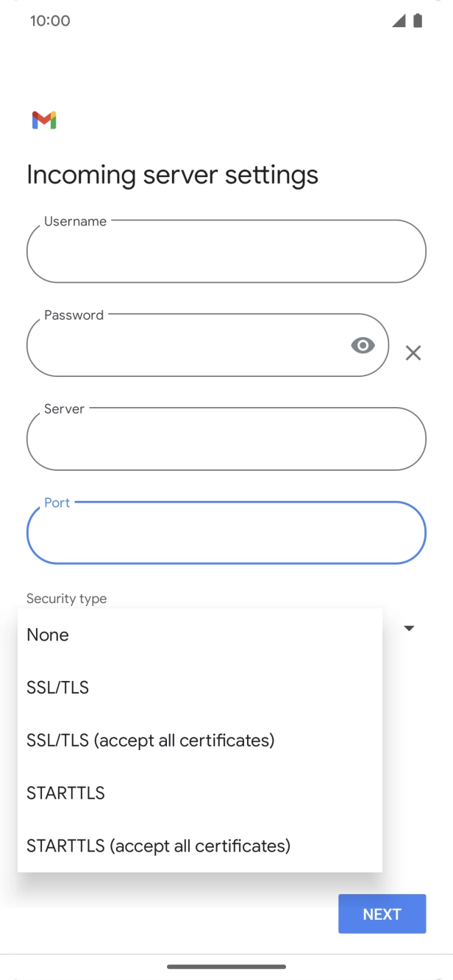Pick the STARTTLS option

[65, 793]
